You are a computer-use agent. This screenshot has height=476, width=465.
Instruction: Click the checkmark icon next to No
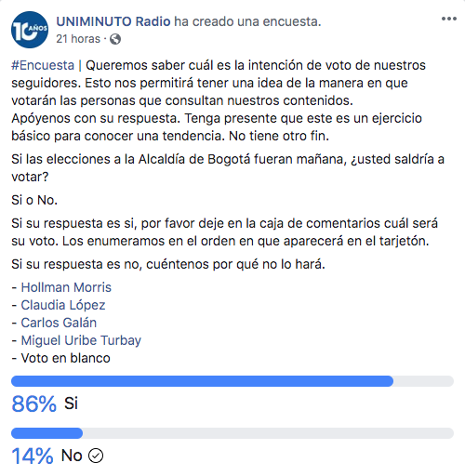pos(96,456)
